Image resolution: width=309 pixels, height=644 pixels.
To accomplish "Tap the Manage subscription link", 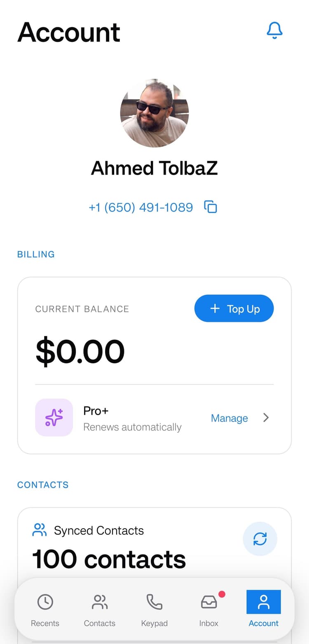I will click(x=229, y=418).
